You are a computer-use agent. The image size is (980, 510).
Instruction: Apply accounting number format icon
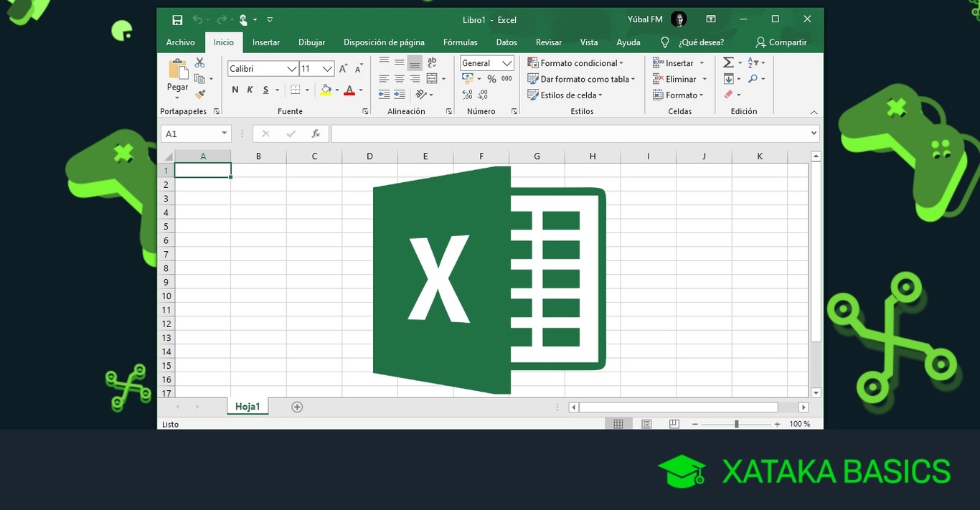468,79
